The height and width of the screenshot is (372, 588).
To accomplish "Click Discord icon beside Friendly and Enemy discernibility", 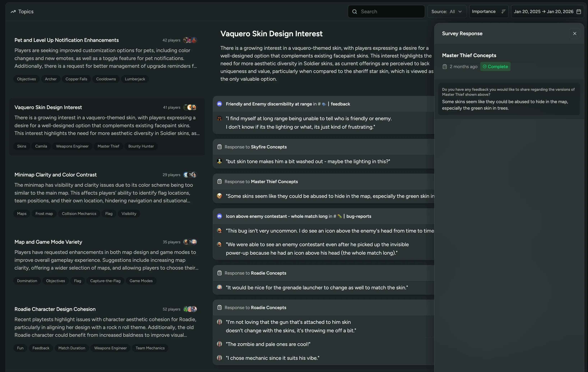I will point(219,104).
